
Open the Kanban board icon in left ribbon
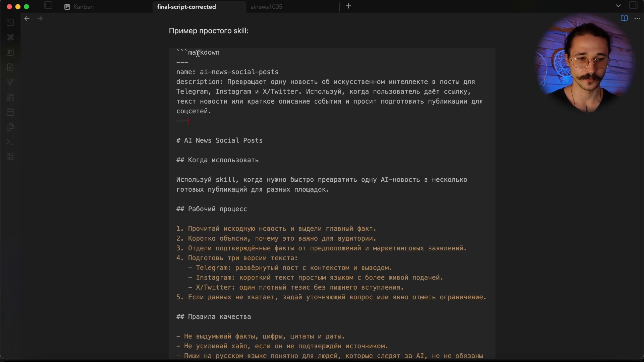[x=10, y=52]
